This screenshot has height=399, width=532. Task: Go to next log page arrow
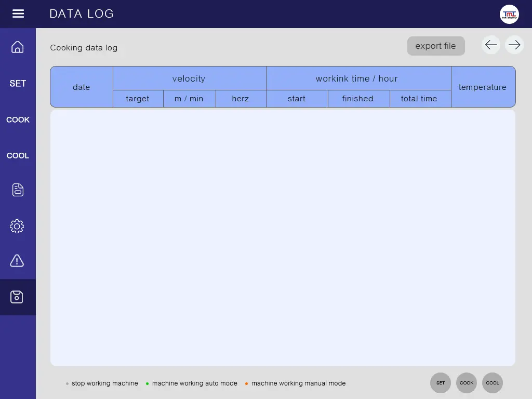pos(514,45)
